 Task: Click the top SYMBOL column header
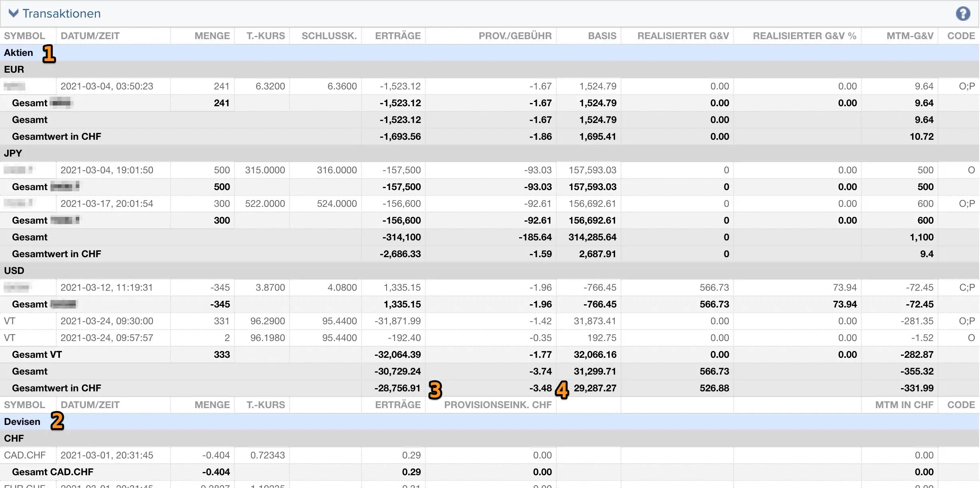24,36
